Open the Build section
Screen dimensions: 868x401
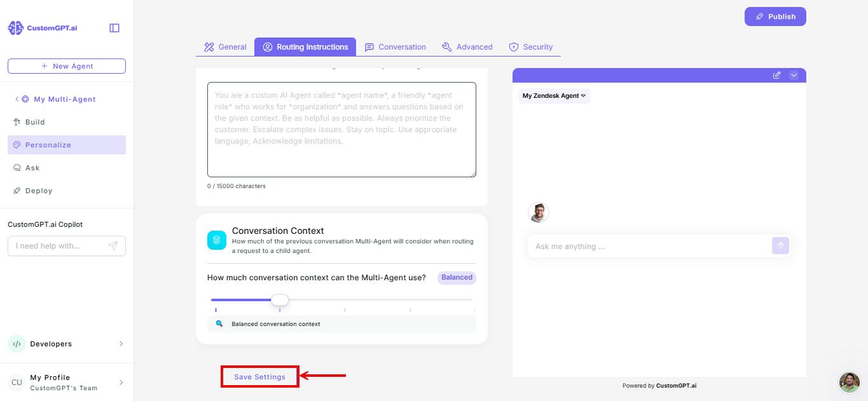pos(67,122)
